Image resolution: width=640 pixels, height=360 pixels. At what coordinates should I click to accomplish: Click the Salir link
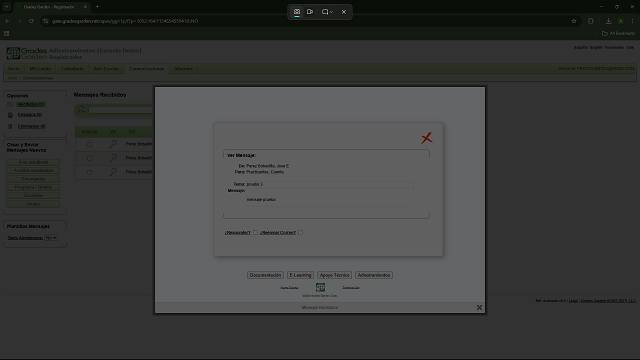pyautogui.click(x=630, y=47)
